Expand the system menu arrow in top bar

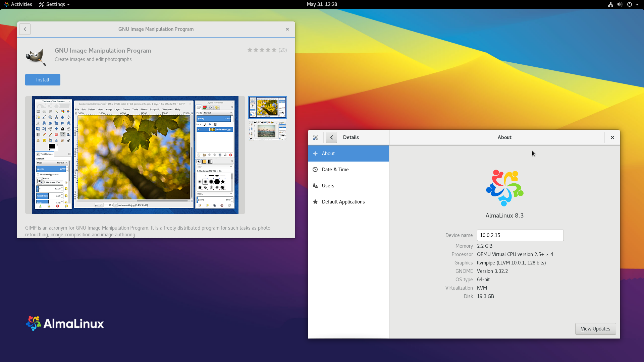tap(637, 4)
